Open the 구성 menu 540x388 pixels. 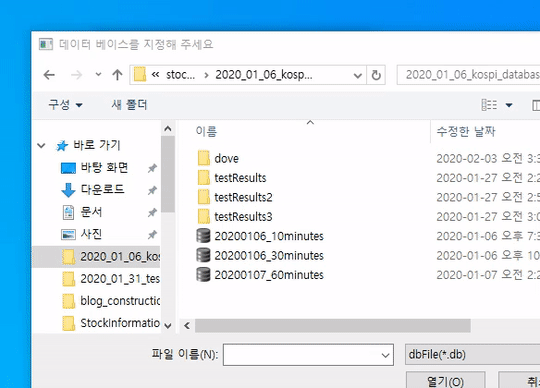65,105
